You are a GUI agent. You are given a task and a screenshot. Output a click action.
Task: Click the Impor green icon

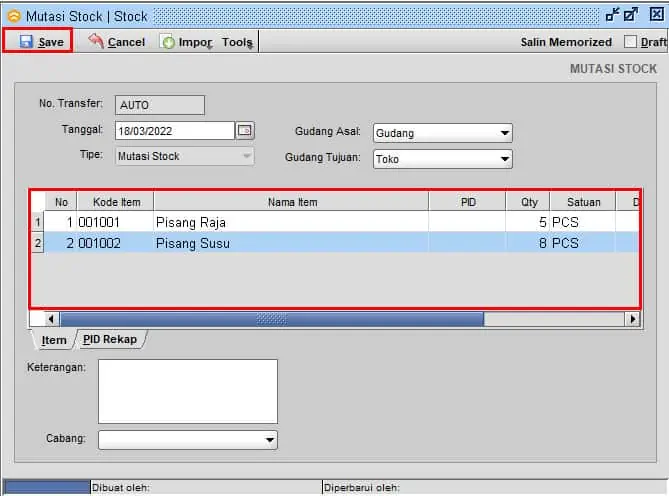click(168, 42)
